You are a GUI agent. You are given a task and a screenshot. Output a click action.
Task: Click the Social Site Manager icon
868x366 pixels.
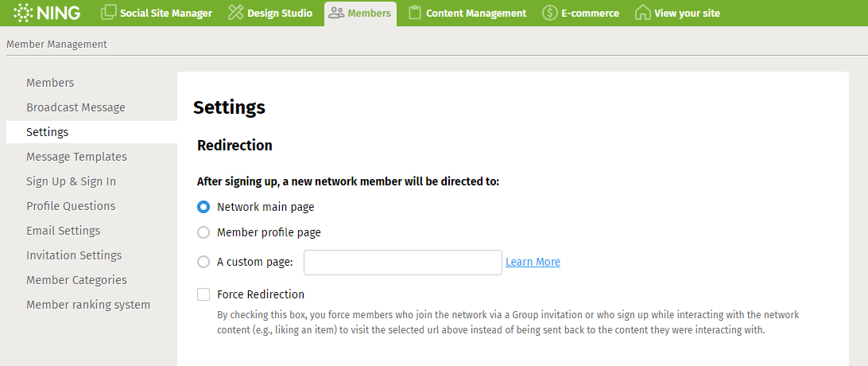click(109, 13)
